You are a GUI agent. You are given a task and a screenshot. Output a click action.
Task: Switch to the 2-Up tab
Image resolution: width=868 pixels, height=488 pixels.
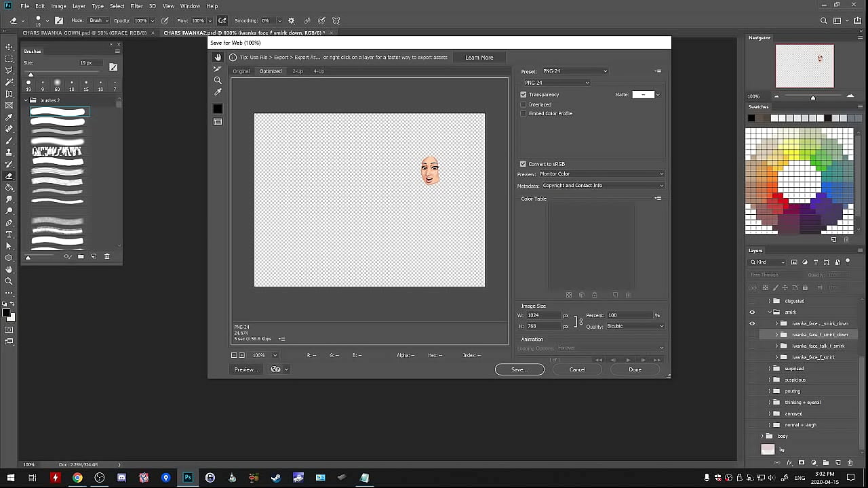tap(298, 71)
